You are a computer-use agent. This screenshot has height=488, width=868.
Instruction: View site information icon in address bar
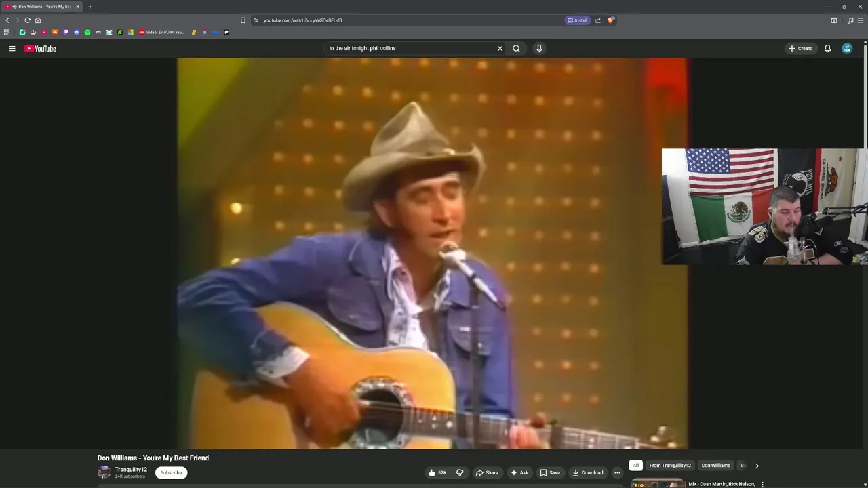pyautogui.click(x=256, y=20)
